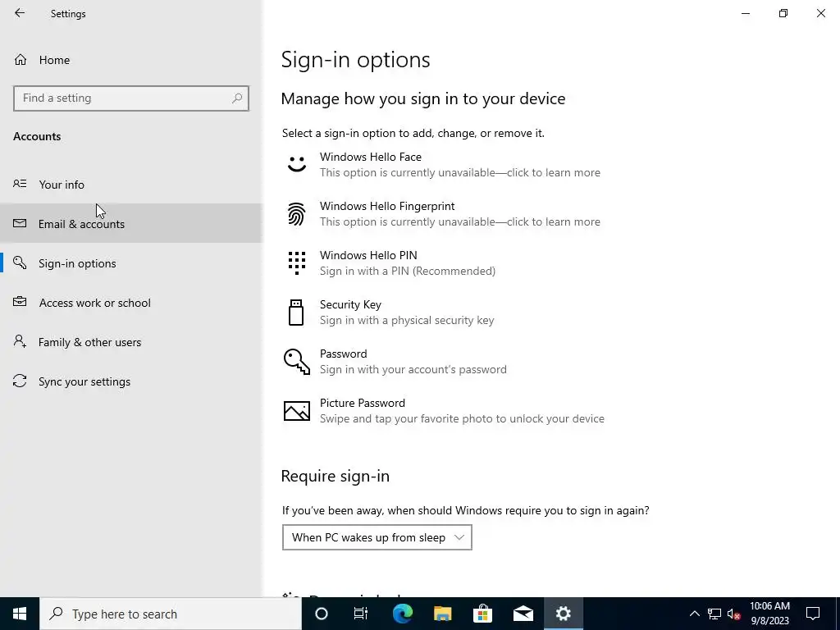
Task: Click the Security Key USB icon
Action: click(296, 313)
